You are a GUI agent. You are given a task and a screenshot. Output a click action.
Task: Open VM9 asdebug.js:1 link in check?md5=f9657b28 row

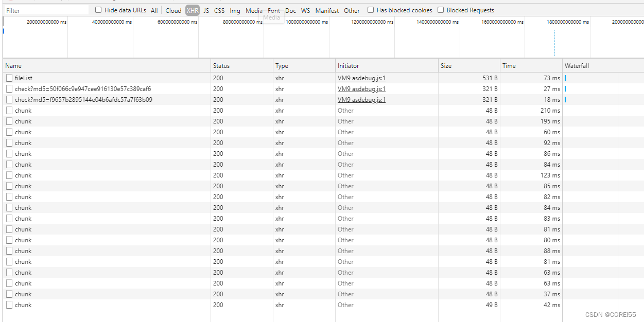(x=361, y=100)
